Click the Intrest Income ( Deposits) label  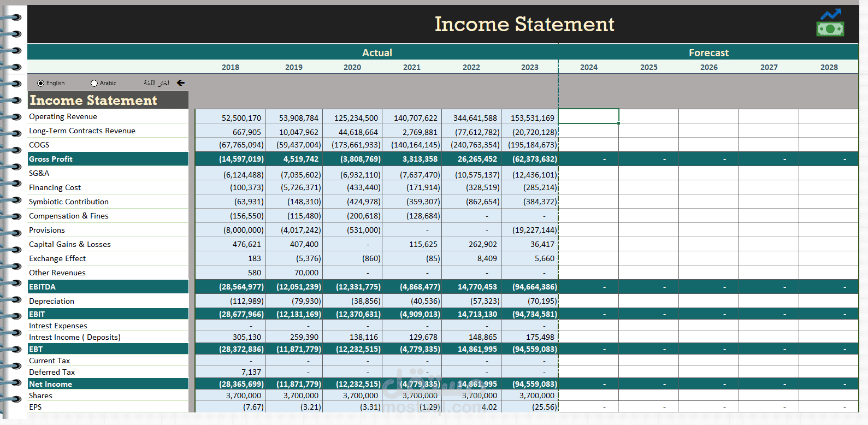click(75, 337)
